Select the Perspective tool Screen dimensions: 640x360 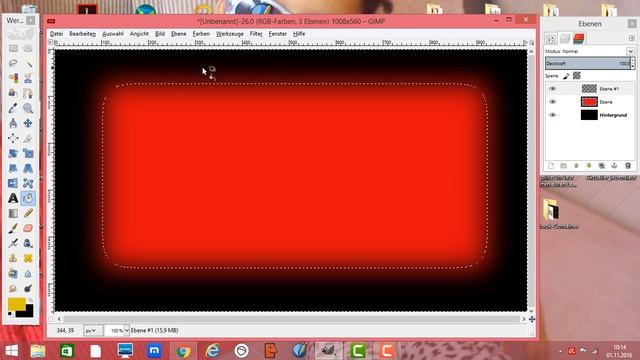pyautogui.click(x=28, y=168)
